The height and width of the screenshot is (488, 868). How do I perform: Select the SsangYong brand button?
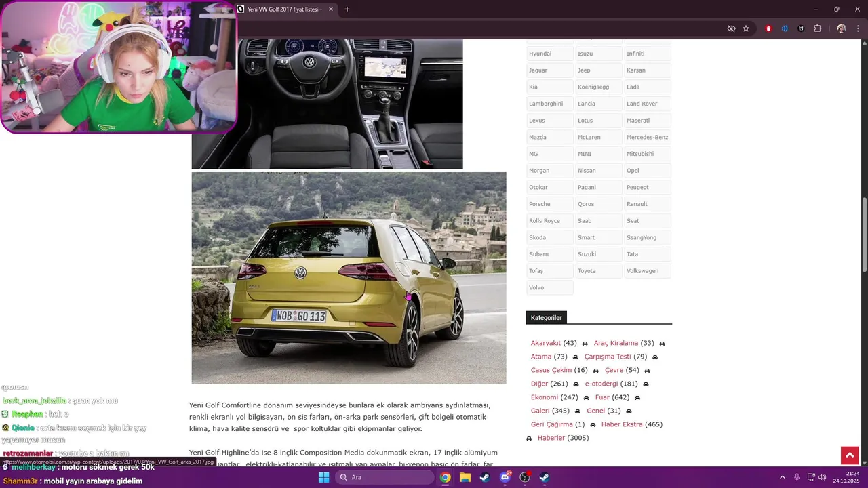[648, 237]
